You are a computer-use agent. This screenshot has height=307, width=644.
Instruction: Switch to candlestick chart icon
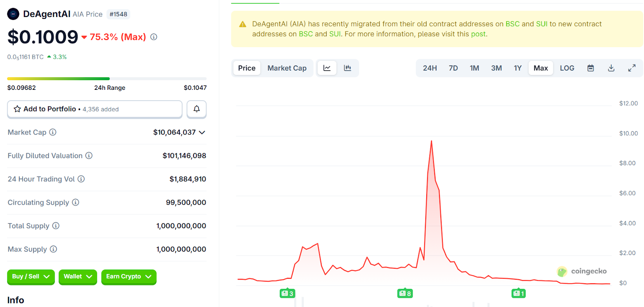(x=347, y=68)
